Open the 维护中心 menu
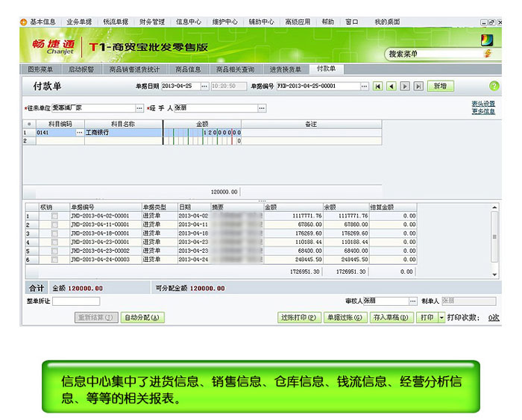Image resolution: width=522 pixels, height=420 pixels. 225,22
